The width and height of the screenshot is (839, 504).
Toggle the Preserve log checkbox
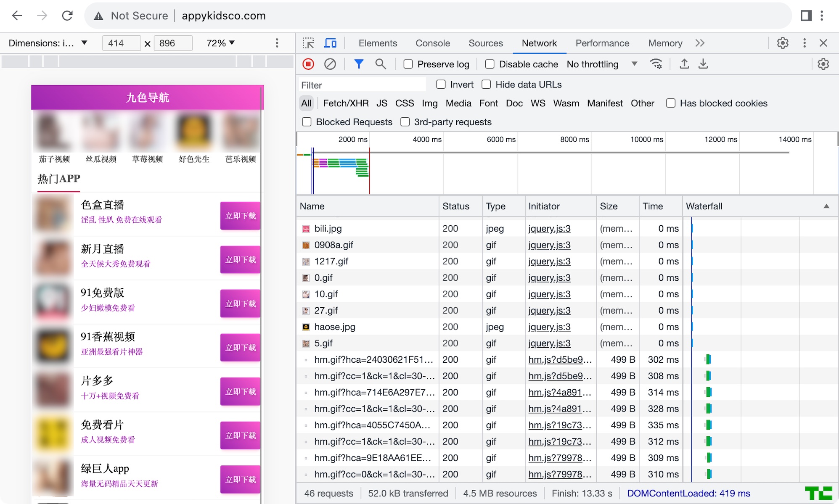click(x=408, y=63)
